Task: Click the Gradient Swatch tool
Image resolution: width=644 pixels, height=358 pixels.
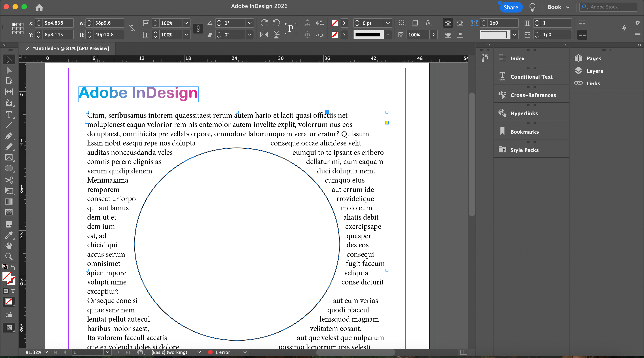Action: (x=9, y=201)
